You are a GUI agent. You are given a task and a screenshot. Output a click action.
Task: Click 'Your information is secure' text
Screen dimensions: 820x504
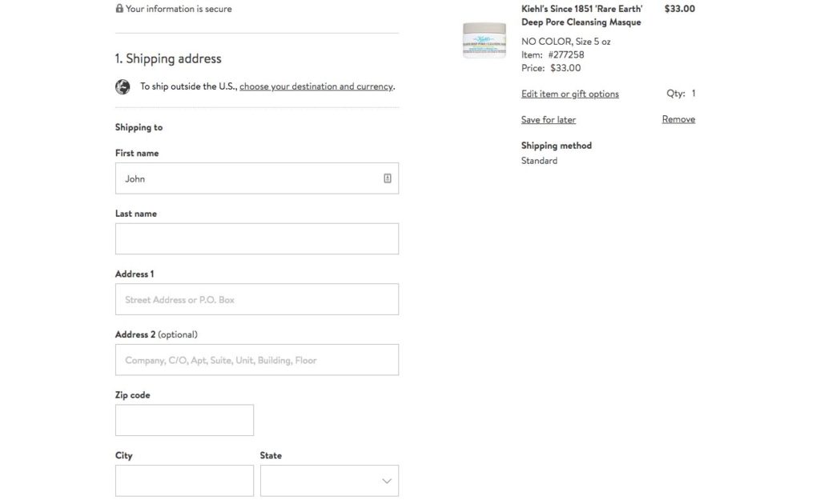[x=179, y=9]
